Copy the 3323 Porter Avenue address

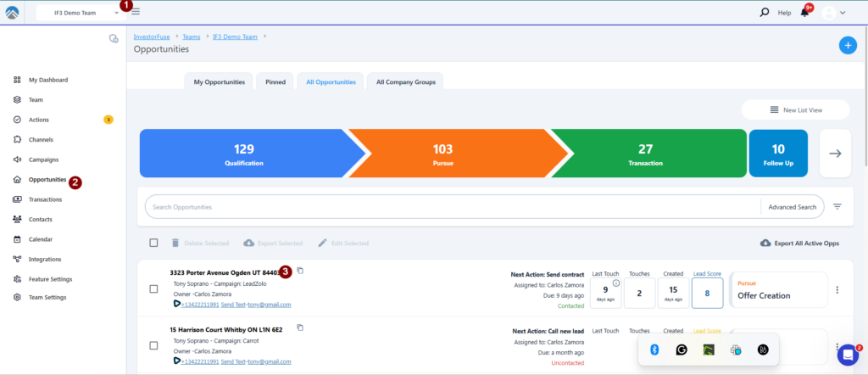tap(300, 271)
